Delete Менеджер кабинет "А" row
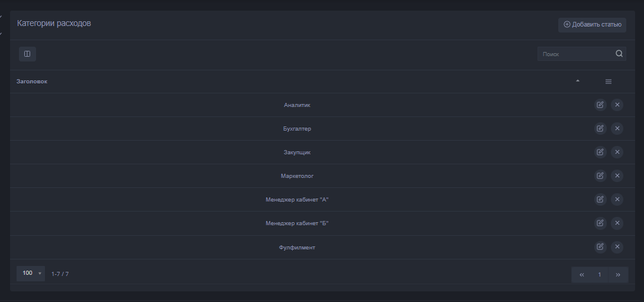Viewport: 644px width, 302px height. (x=617, y=200)
